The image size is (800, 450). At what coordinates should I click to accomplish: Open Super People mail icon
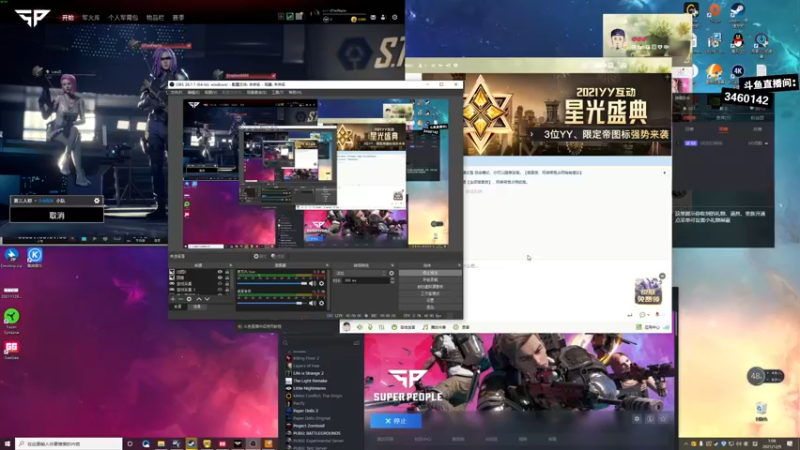pos(373,17)
